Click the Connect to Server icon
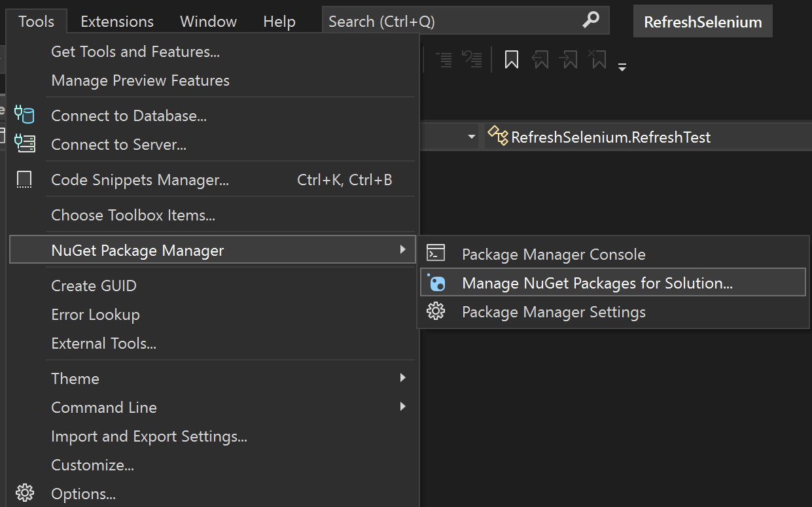Viewport: 812px width, 507px height. (24, 143)
